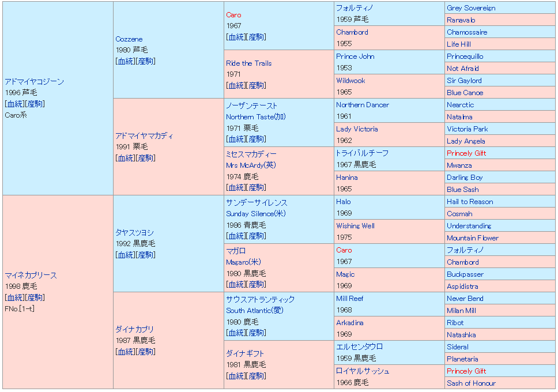Open the Sash of Honour link

click(470, 383)
